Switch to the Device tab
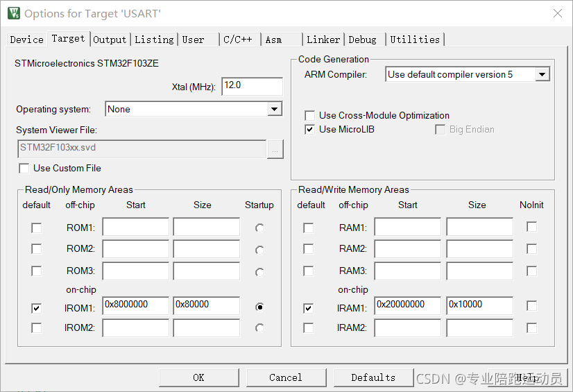Screen dimensions: 573x392 (x=26, y=40)
